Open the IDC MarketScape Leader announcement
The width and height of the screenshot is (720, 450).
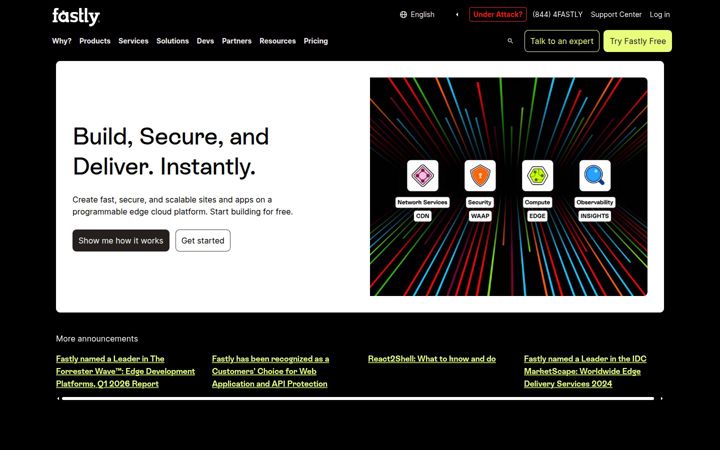pyautogui.click(x=585, y=371)
